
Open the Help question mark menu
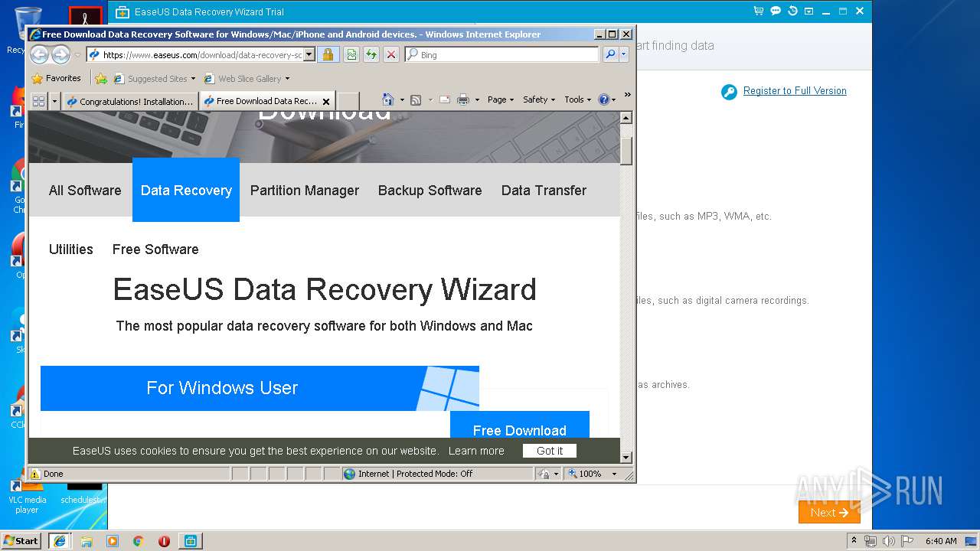[x=606, y=99]
